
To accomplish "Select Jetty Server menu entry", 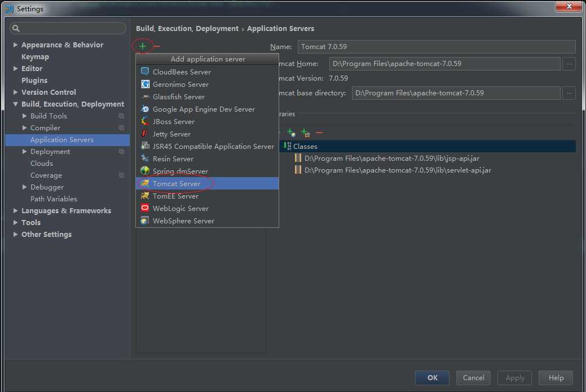I will [207, 134].
